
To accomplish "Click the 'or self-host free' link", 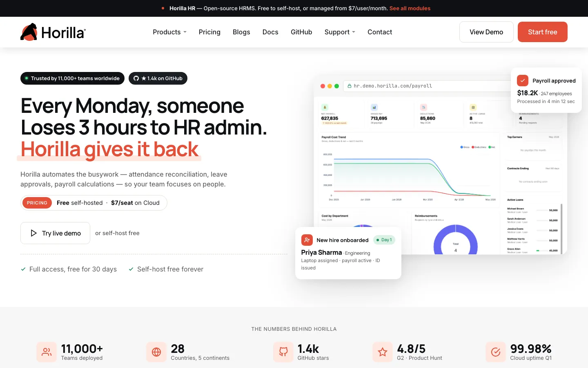I will [x=117, y=233].
